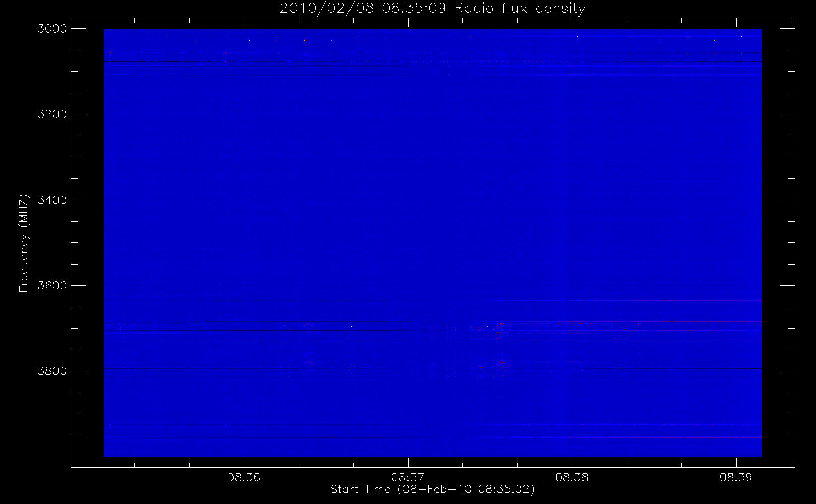Click the 08:36 time tick label
Image resolution: width=816 pixels, height=504 pixels.
point(244,477)
